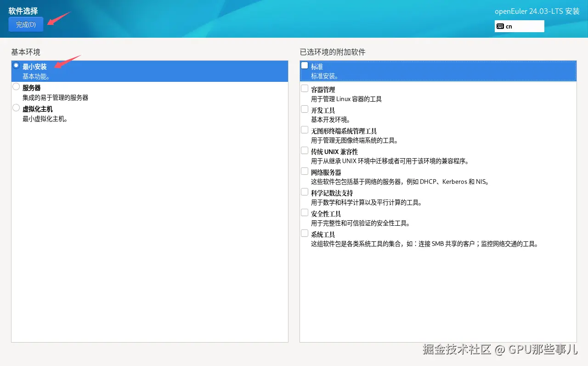
Task: Enable 科学记数法支持 package group
Action: coord(305,191)
